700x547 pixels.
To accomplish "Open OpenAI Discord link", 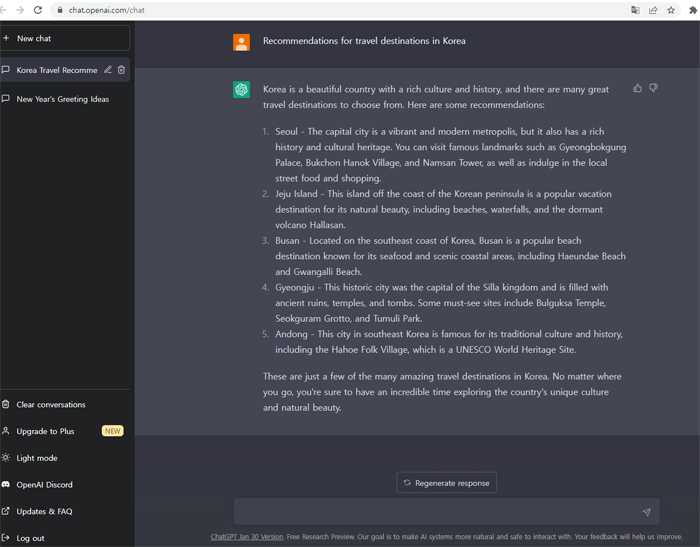I will pos(65,485).
